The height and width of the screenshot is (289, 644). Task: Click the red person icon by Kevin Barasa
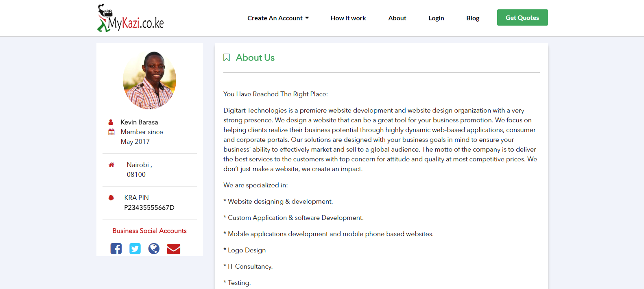111,122
